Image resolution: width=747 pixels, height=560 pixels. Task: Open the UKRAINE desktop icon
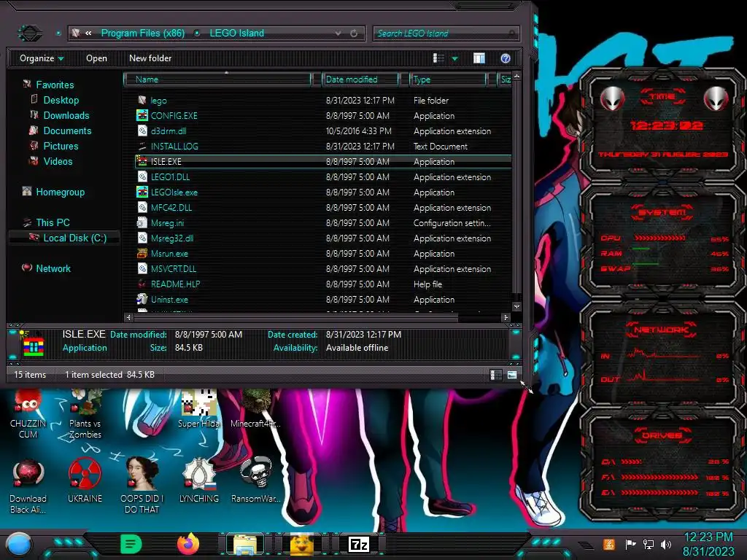click(85, 481)
